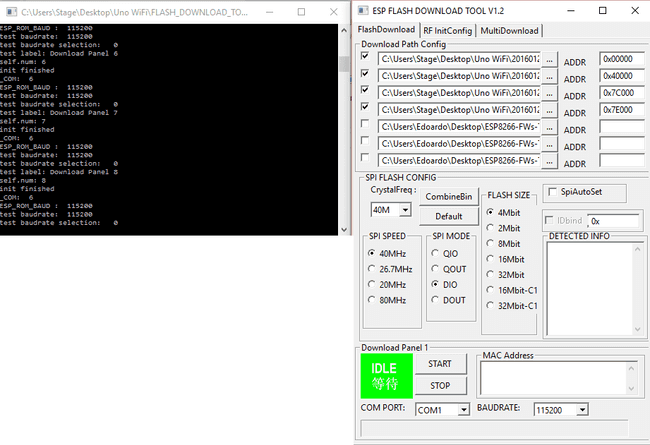Viewport: 650px width, 445px height.
Task: Click browse button for the 0x7E000 file path
Action: (x=549, y=111)
